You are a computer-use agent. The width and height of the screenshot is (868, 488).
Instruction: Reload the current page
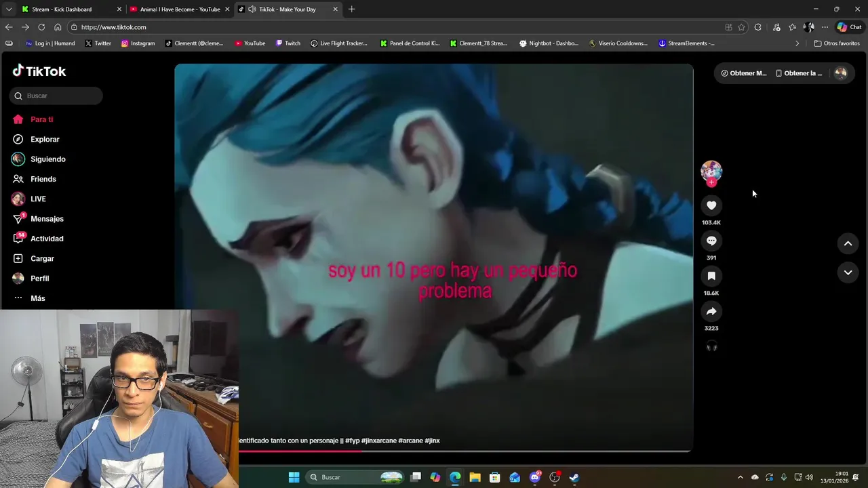point(41,27)
